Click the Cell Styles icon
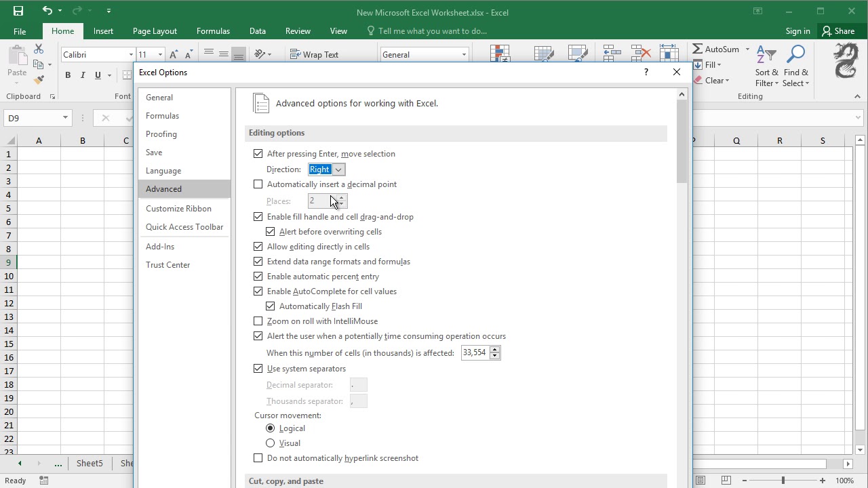The height and width of the screenshot is (488, 868). coord(577,54)
